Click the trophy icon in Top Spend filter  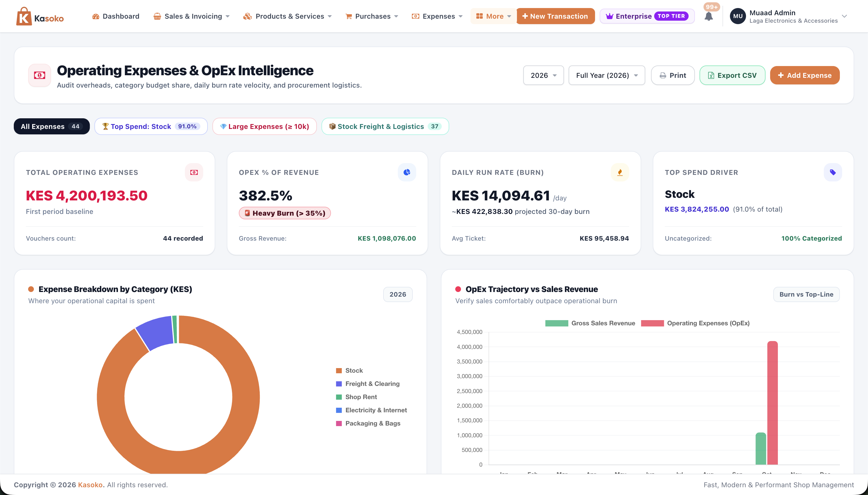pyautogui.click(x=105, y=126)
